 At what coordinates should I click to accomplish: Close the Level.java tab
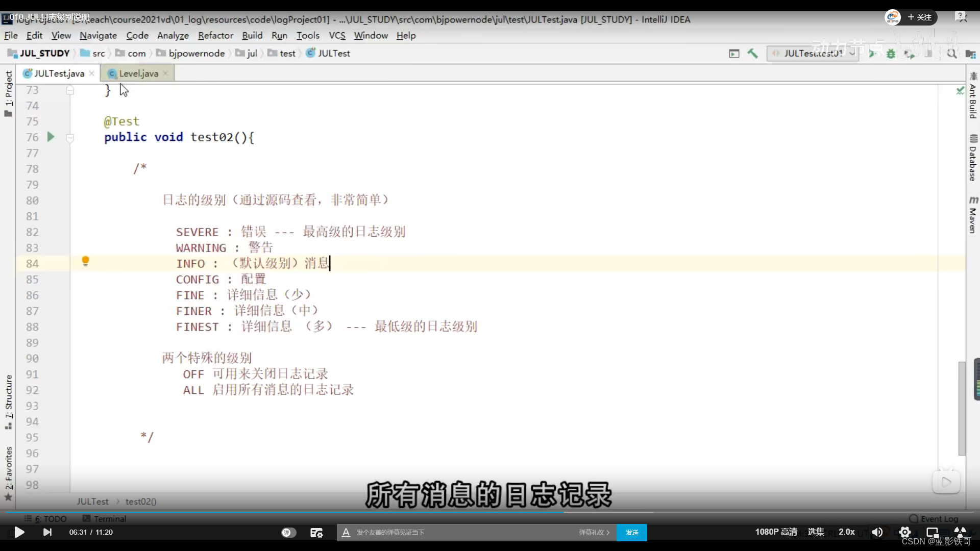click(x=166, y=73)
